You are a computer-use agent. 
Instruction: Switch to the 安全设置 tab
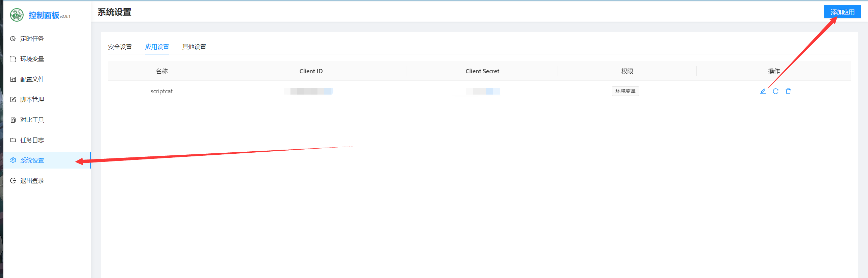coord(120,47)
